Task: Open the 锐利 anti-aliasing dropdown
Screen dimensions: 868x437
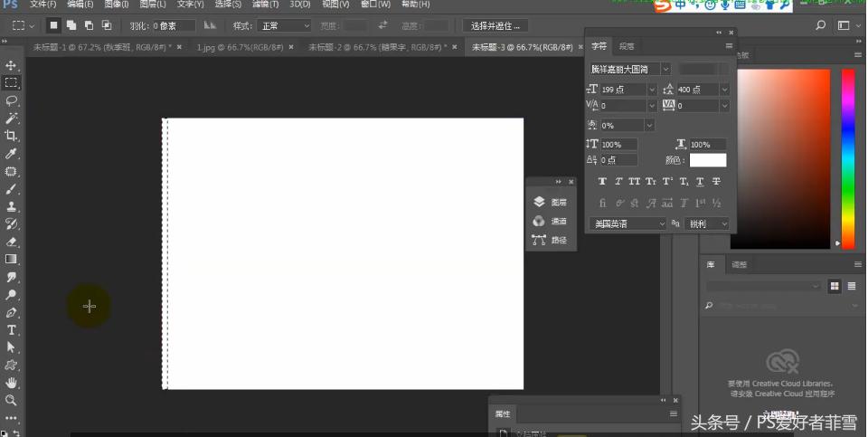Action: (x=707, y=223)
